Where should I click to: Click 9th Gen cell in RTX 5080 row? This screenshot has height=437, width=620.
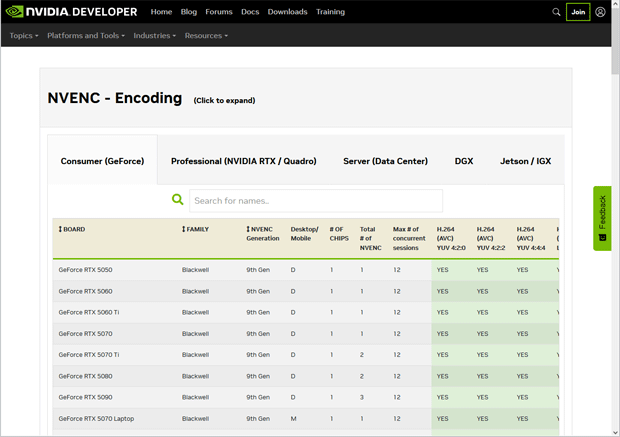[258, 376]
